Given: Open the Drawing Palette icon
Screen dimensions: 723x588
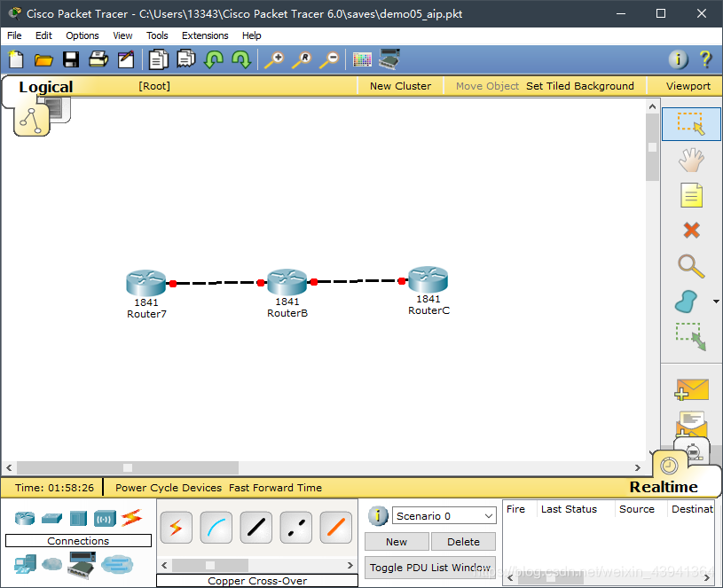Looking at the screenshot, I should [x=362, y=60].
